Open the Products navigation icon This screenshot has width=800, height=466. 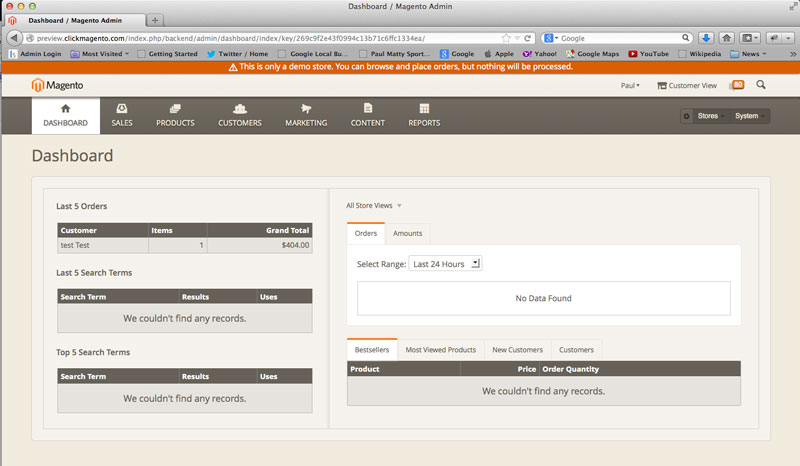coord(175,109)
